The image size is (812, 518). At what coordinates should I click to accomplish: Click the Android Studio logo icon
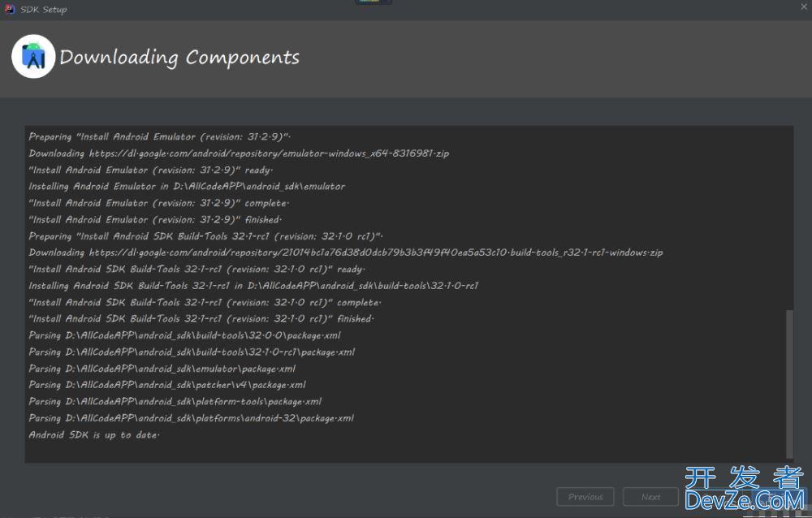[x=33, y=57]
